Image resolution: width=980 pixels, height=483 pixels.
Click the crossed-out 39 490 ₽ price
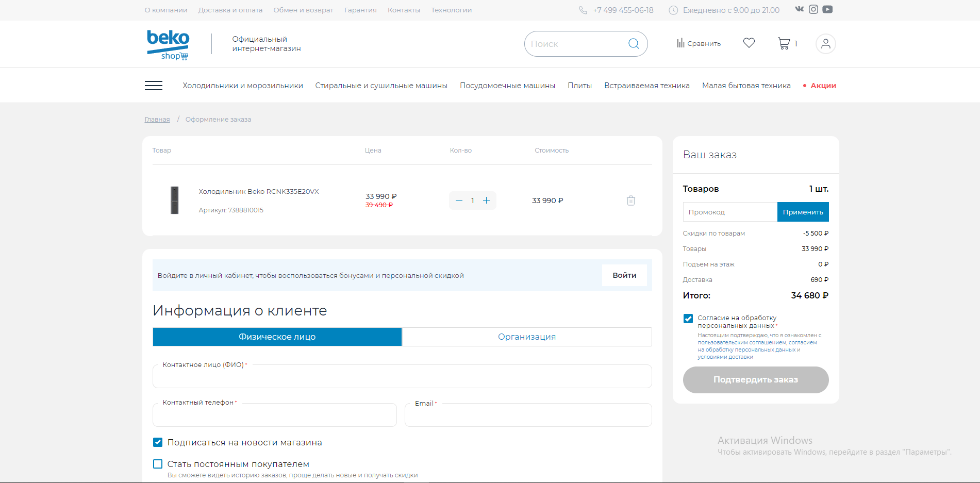(379, 205)
